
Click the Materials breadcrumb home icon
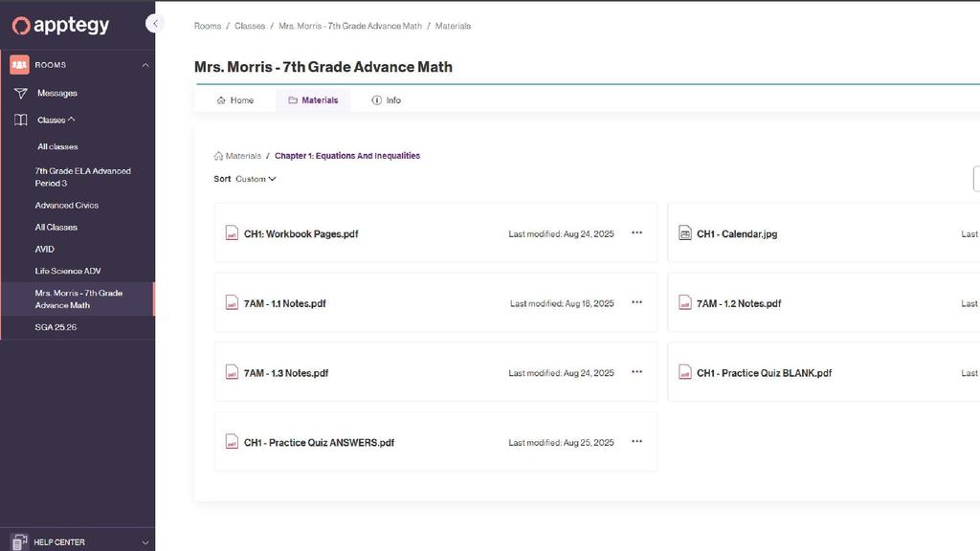click(x=218, y=156)
